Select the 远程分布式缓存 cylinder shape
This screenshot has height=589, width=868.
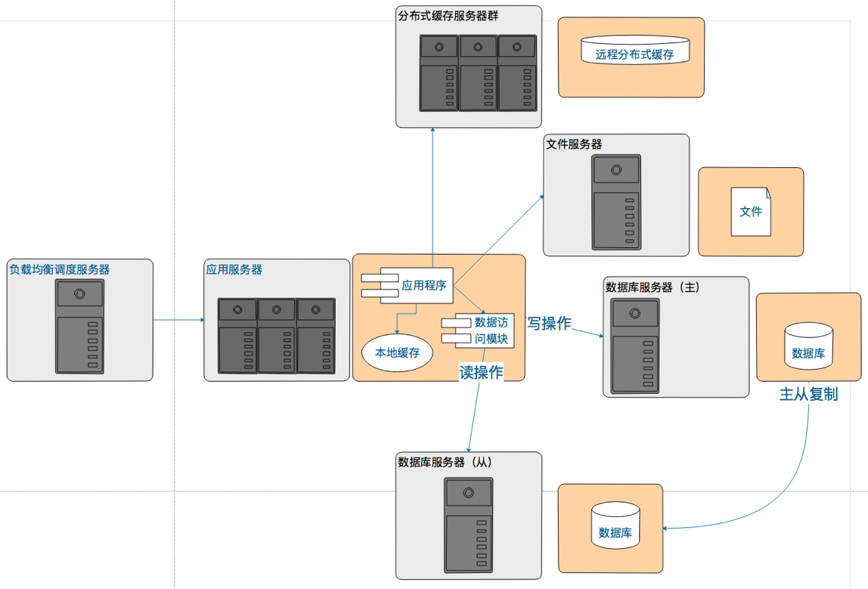coord(635,51)
